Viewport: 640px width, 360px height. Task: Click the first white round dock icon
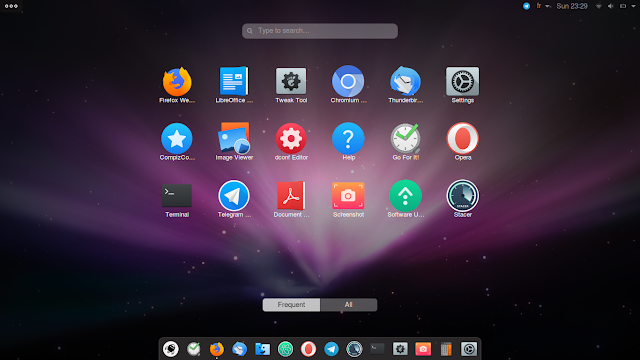tap(171, 349)
